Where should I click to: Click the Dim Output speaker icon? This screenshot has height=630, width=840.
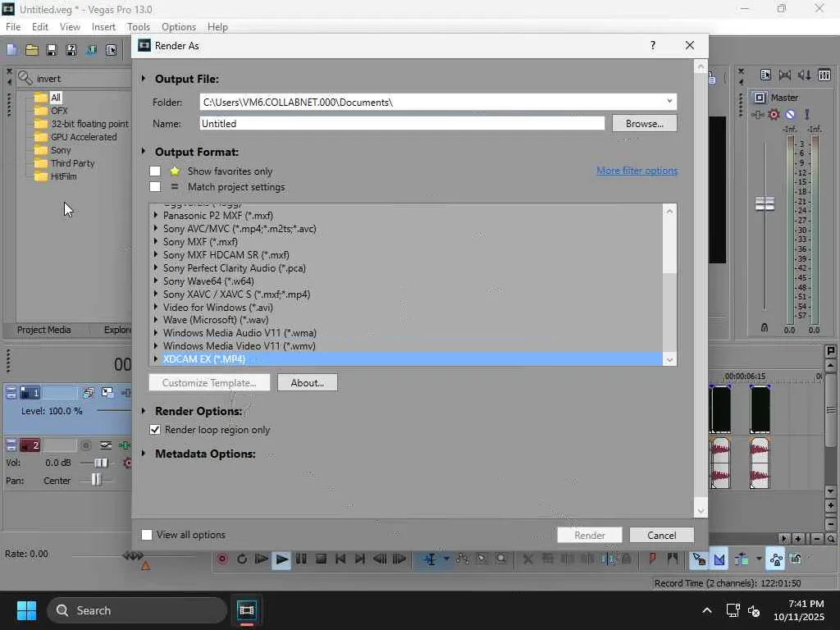805,75
